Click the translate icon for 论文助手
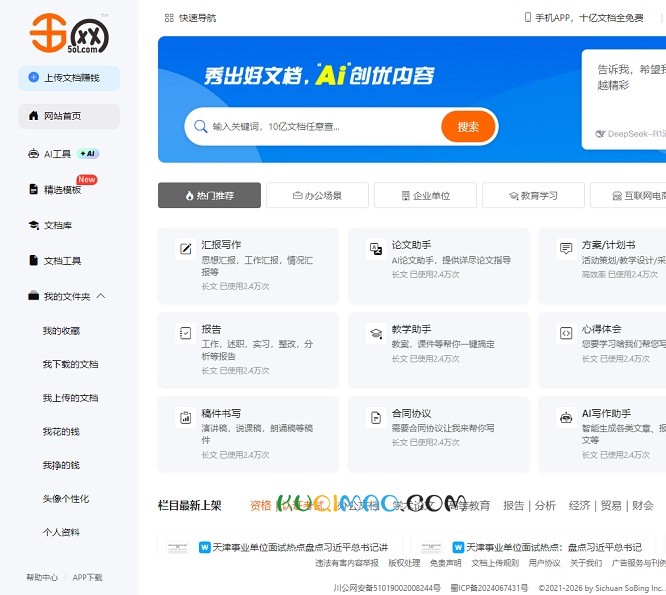 pos(376,248)
